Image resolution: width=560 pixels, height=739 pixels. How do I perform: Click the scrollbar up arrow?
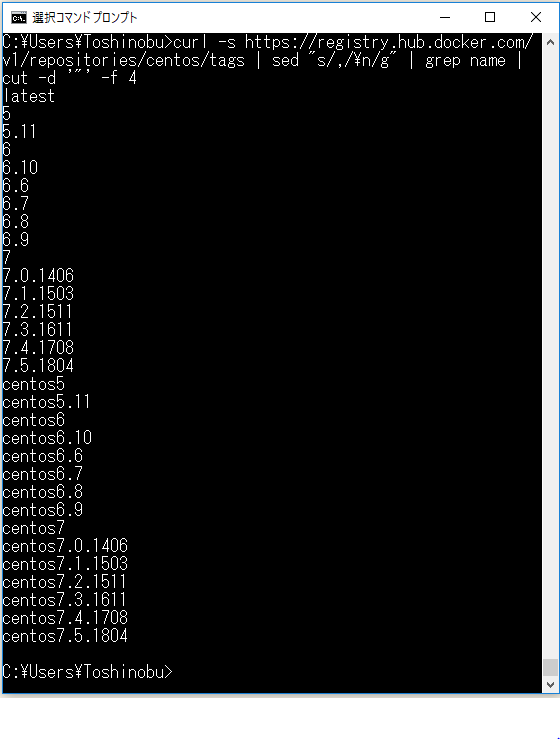click(x=550, y=42)
